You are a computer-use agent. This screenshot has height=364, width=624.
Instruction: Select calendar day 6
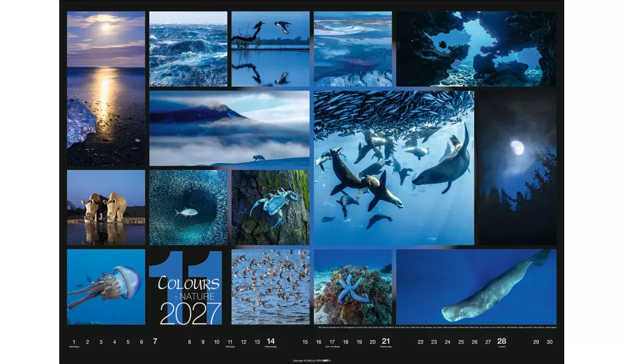141,342
